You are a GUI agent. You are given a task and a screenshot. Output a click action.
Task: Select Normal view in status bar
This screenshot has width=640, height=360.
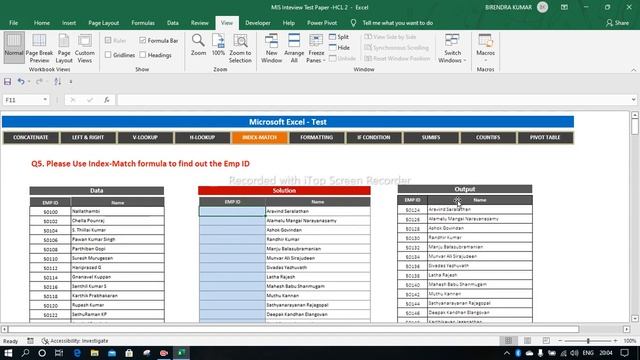pyautogui.click(x=508, y=340)
